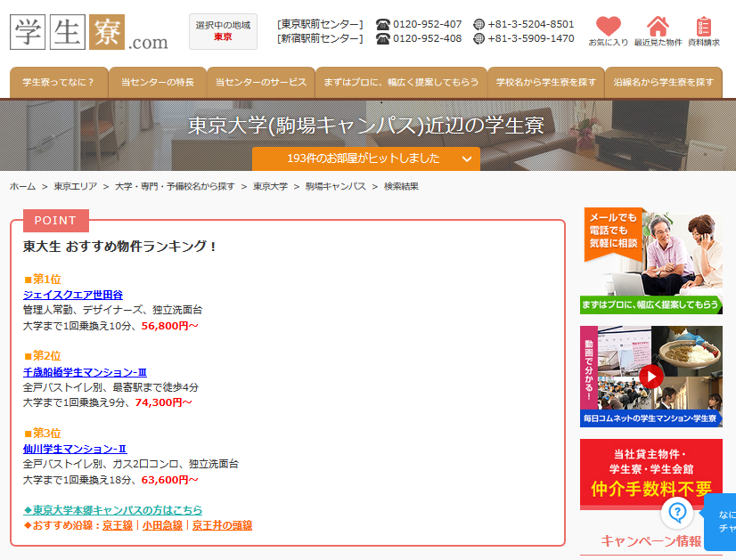Click the 検索結果 breadcrumb text
This screenshot has width=736, height=560.
(x=401, y=186)
